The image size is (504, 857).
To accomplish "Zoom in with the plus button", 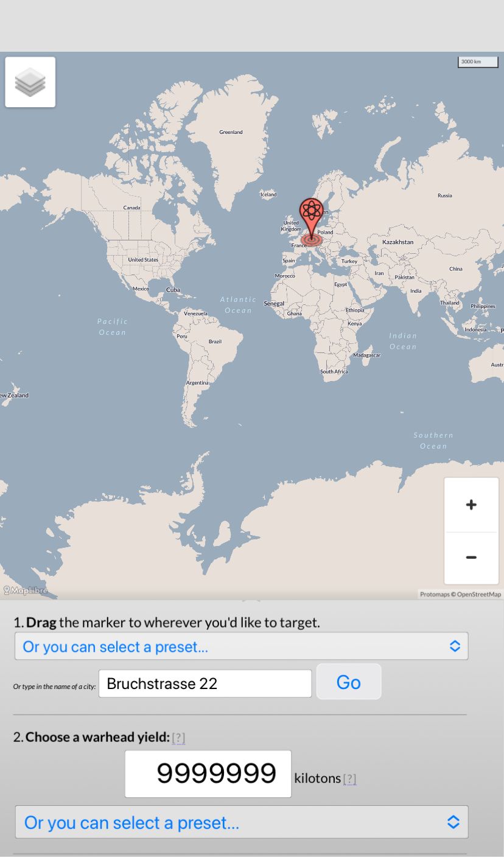I will coord(471,505).
